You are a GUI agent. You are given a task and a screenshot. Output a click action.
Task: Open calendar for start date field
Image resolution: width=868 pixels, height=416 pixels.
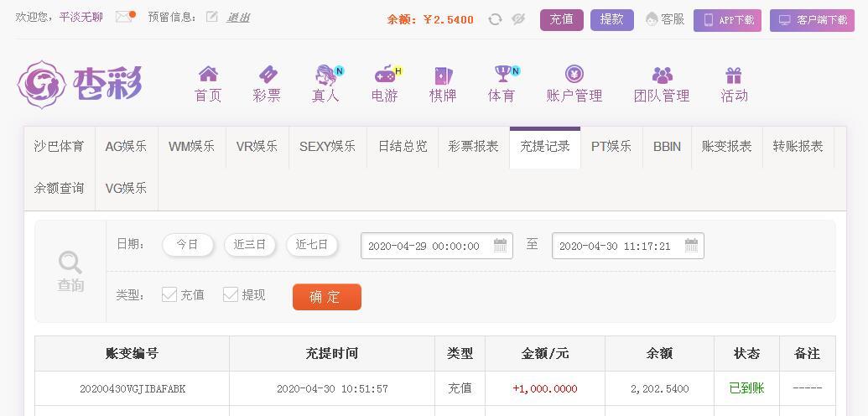click(500, 246)
